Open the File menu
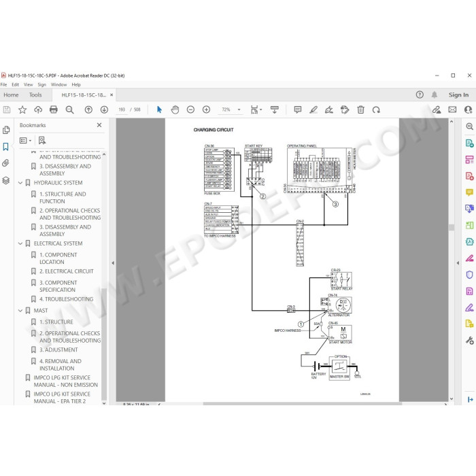The width and height of the screenshot is (476, 476). tap(3, 85)
